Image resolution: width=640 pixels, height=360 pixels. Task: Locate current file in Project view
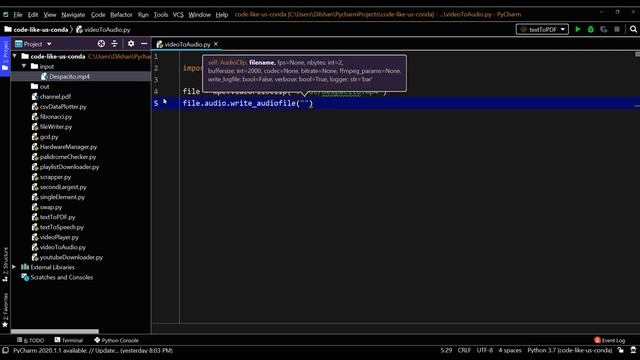click(101, 44)
